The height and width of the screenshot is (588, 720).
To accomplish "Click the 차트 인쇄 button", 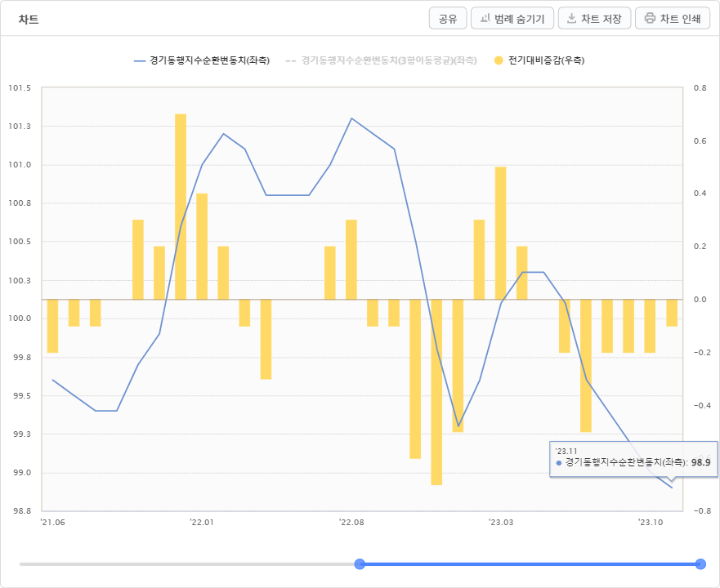I will (x=673, y=18).
